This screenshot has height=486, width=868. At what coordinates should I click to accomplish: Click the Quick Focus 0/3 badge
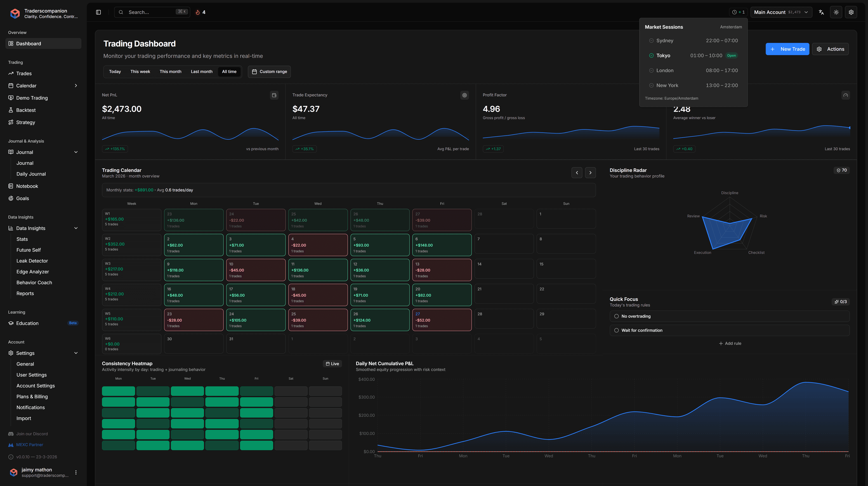[x=841, y=302]
